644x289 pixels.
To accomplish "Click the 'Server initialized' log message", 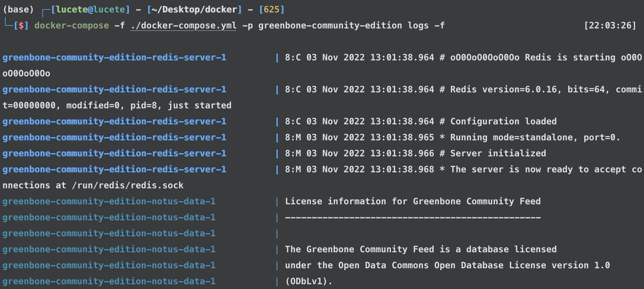I will coord(498,153).
